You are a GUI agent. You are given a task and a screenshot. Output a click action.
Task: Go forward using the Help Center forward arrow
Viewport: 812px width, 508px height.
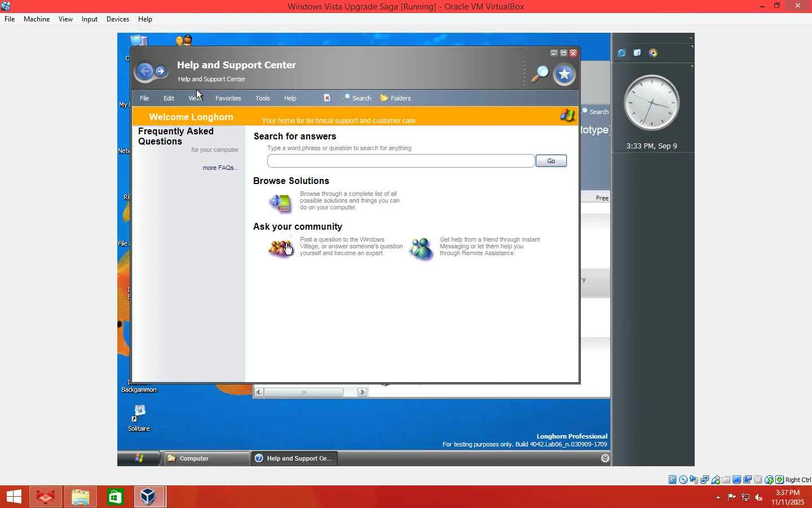(x=161, y=72)
